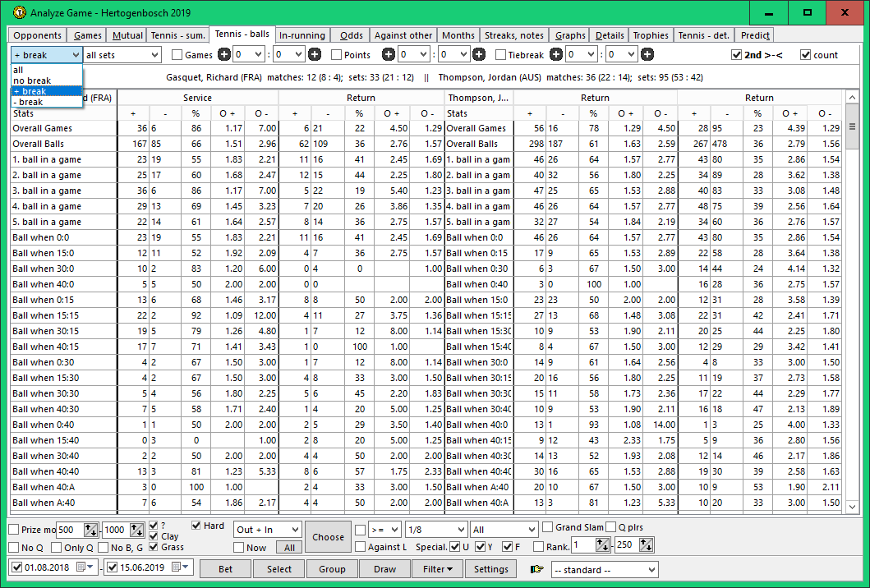Click the last plus icon after Tiebreak score fields
870x588 pixels.
click(647, 55)
